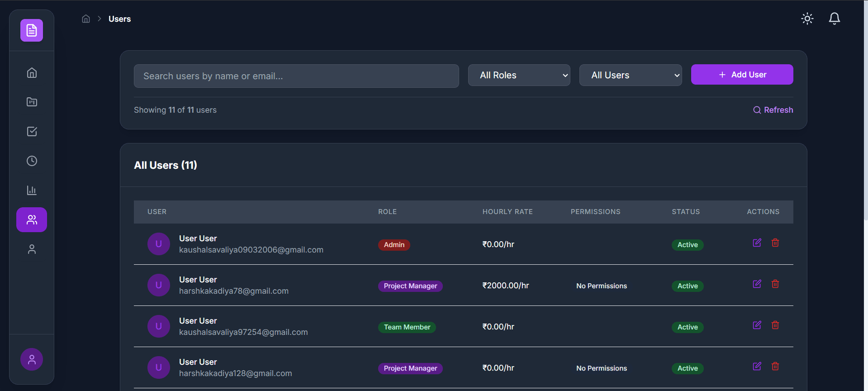Click the HOURLY RATE column header

coord(508,212)
